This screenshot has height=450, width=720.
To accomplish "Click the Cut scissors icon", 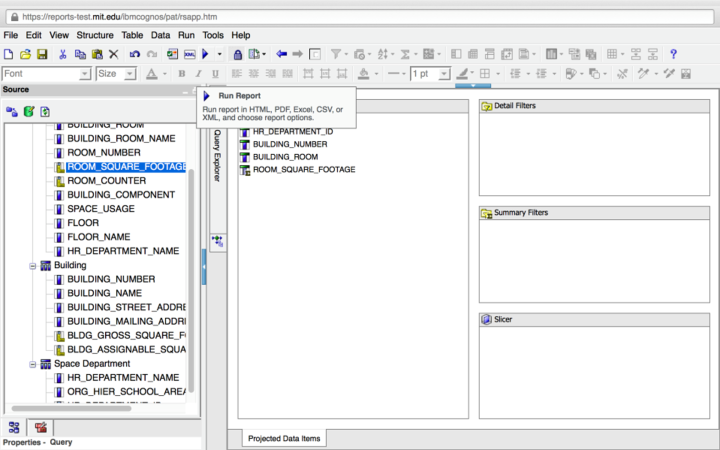I will [63, 54].
